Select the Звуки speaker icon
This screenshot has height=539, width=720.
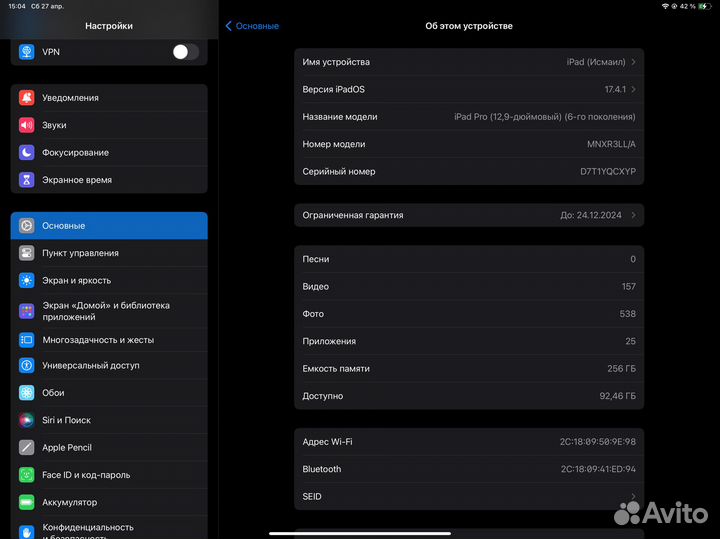pos(27,125)
